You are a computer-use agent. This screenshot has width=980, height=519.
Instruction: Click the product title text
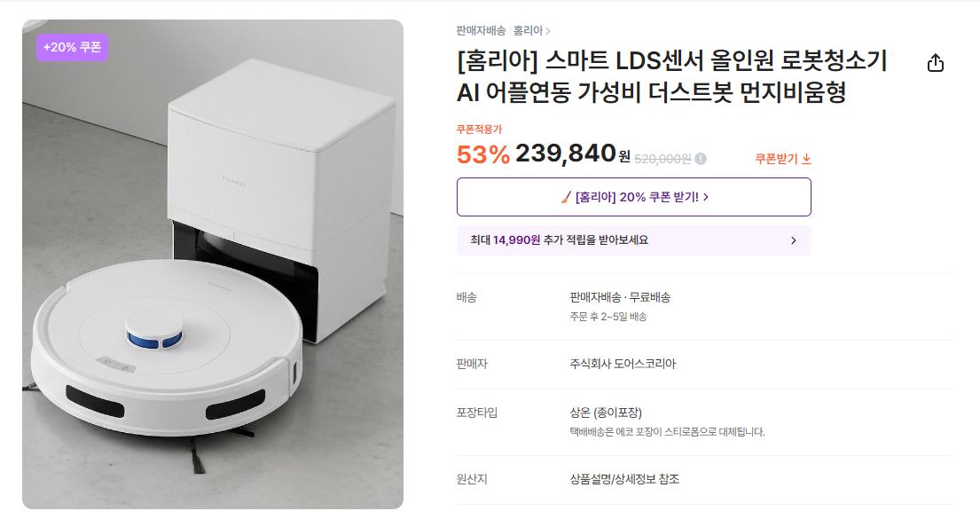click(x=671, y=76)
